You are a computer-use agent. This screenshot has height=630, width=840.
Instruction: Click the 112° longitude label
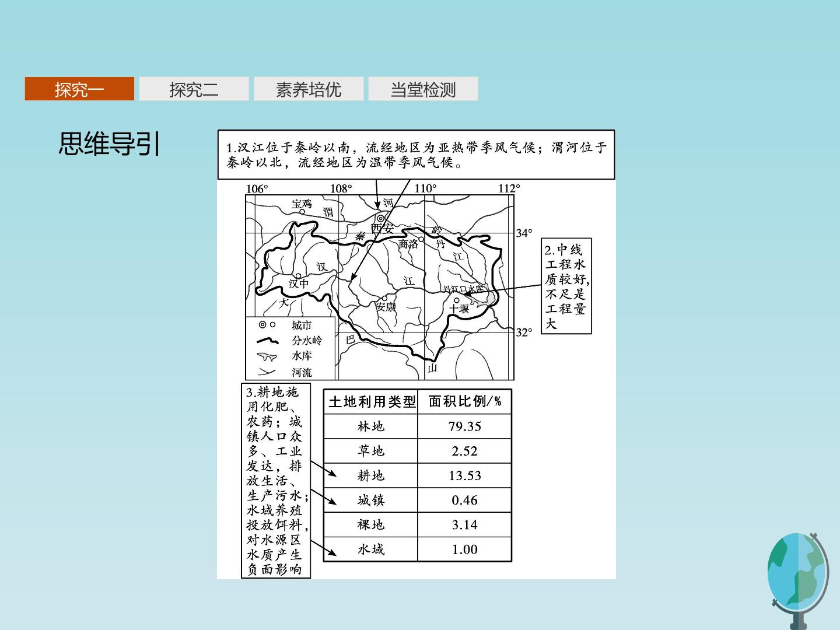pos(509,188)
